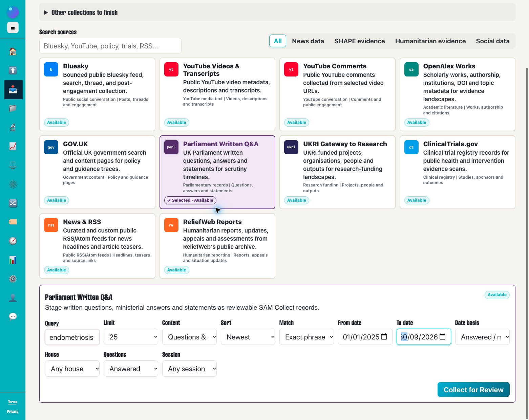Open the Match dropdown 'Exact phrase'
529x420 pixels.
coord(306,337)
